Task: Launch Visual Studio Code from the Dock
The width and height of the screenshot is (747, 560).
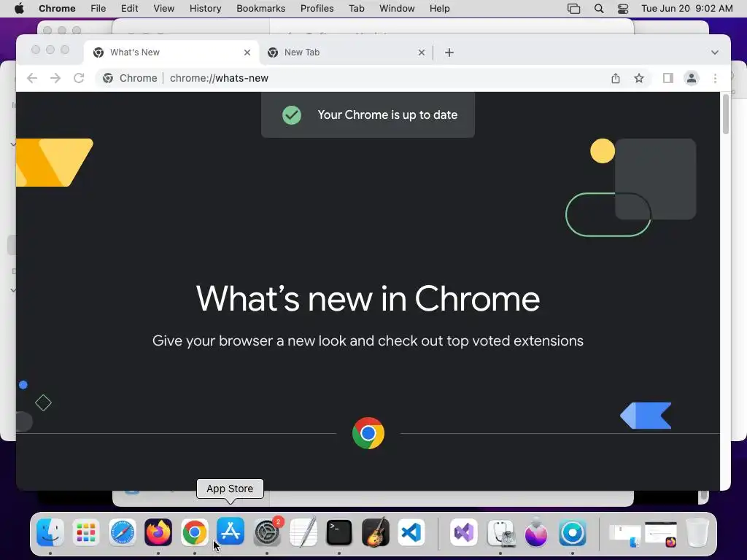Action: tap(411, 532)
